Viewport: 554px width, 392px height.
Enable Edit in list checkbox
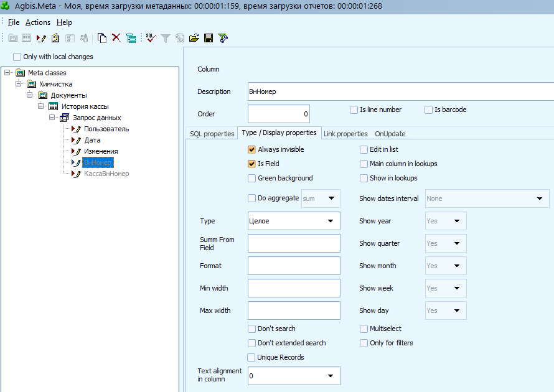click(364, 149)
